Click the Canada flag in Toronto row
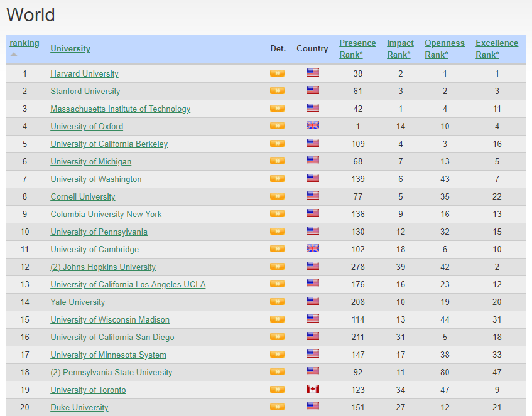 coord(312,390)
